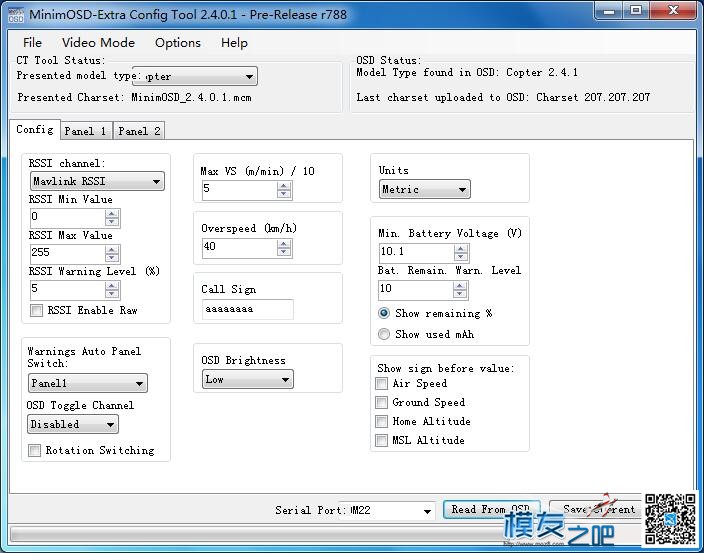Open the Video Mode menu

click(98, 43)
